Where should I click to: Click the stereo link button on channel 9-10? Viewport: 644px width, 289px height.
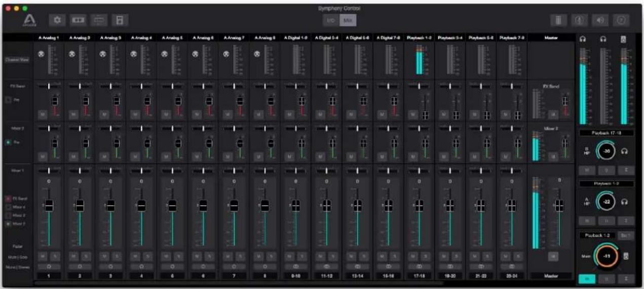[296, 266]
